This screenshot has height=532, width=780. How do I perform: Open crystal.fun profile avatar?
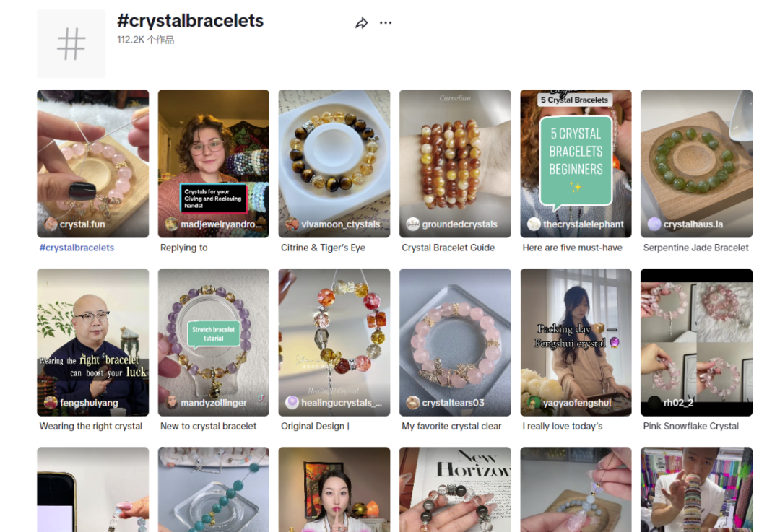coord(51,224)
